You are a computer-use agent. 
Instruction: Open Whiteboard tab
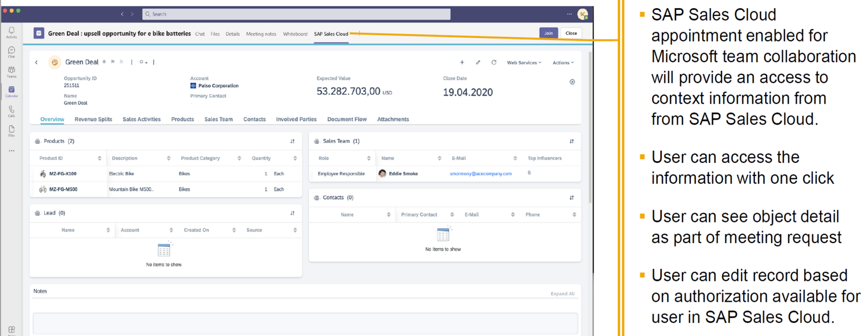point(295,34)
